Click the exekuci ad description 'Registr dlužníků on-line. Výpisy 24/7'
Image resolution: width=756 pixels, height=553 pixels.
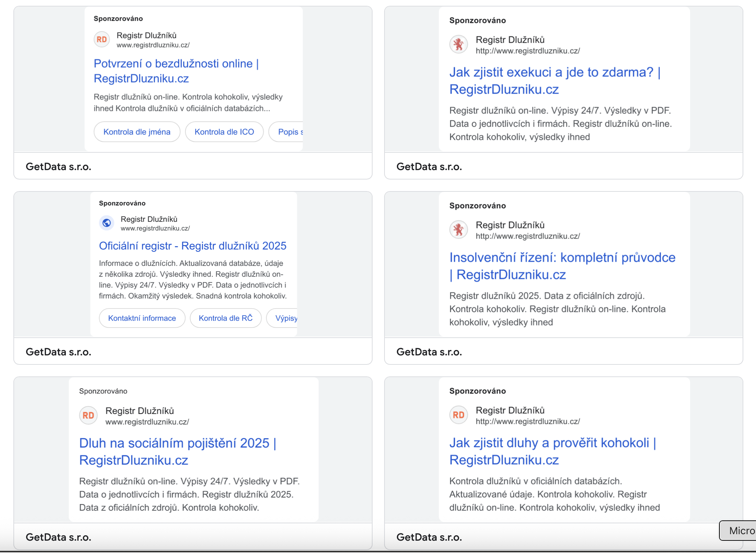[560, 124]
